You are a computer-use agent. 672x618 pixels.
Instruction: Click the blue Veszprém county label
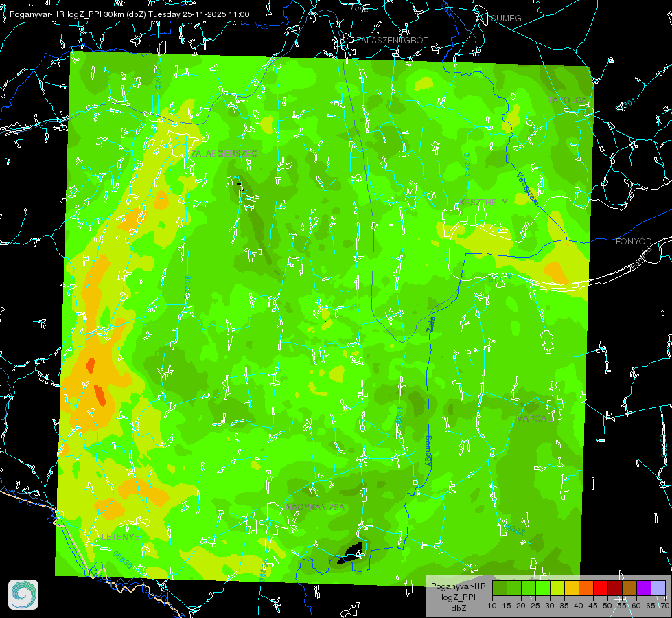click(x=528, y=188)
